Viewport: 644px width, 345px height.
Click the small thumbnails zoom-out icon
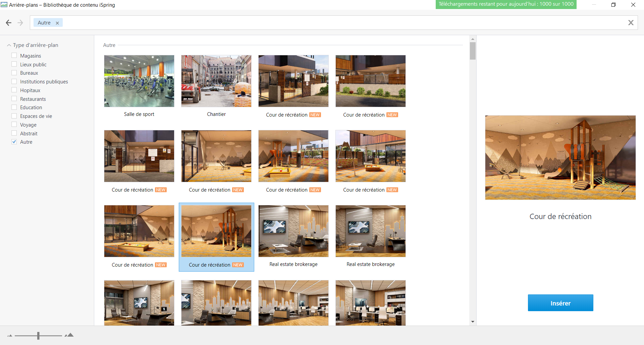coord(10,336)
